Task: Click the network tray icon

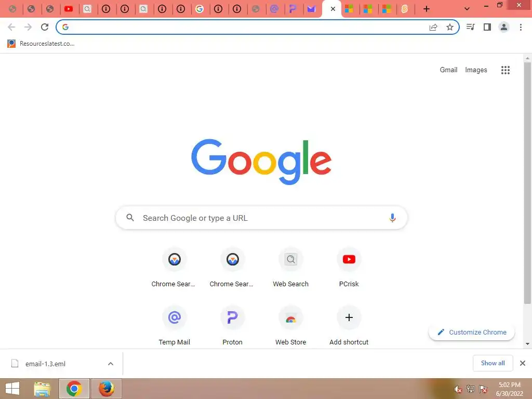Action: coord(471,389)
